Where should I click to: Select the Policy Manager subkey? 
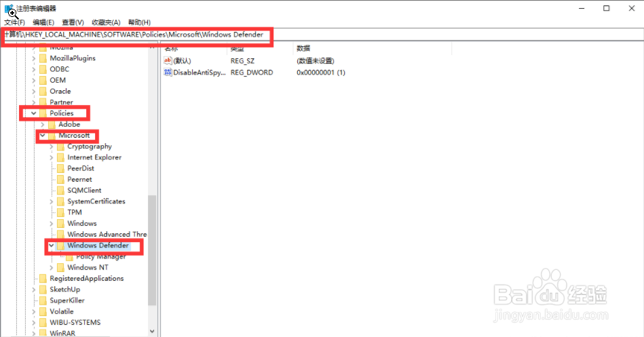[101, 256]
